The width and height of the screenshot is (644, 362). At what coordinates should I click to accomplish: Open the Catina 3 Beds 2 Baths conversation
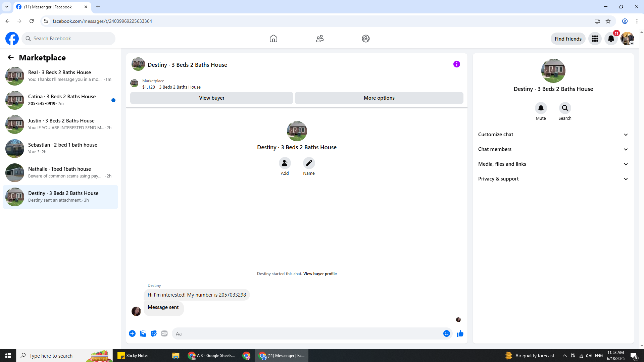click(60, 100)
